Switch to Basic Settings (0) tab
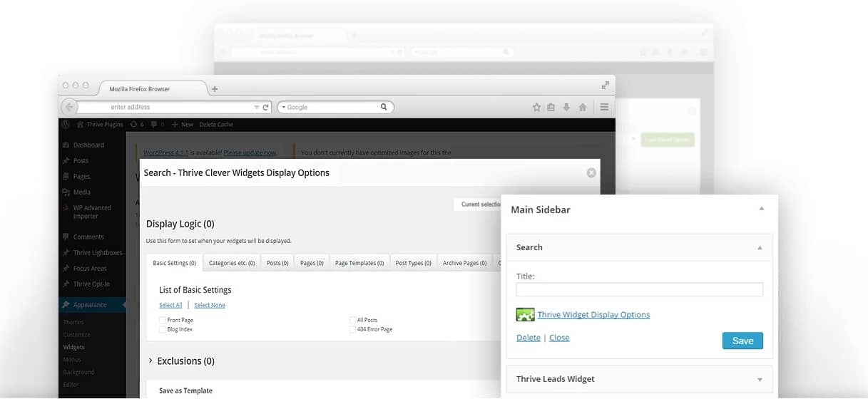The height and width of the screenshot is (414, 868). pyautogui.click(x=174, y=263)
